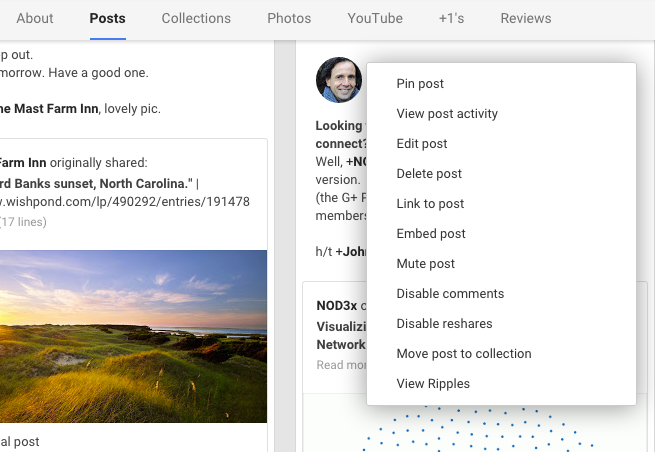This screenshot has width=655, height=452.
Task: Select Disable comments
Action: click(x=501, y=294)
